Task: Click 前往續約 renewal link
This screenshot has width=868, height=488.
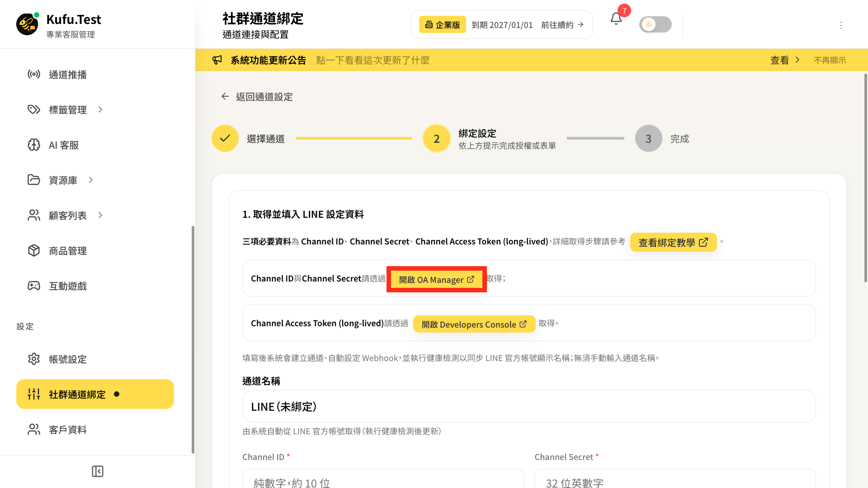Action: [x=562, y=25]
